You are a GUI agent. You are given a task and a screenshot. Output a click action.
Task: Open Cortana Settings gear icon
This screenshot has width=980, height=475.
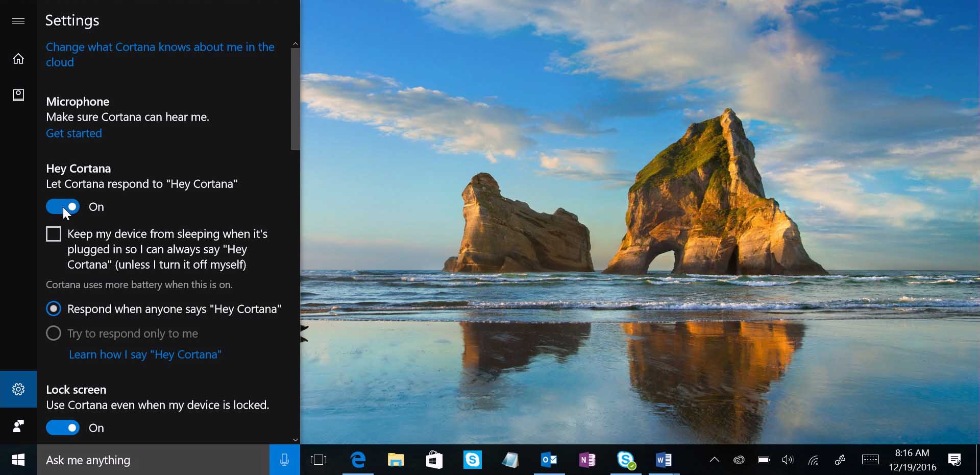point(18,389)
